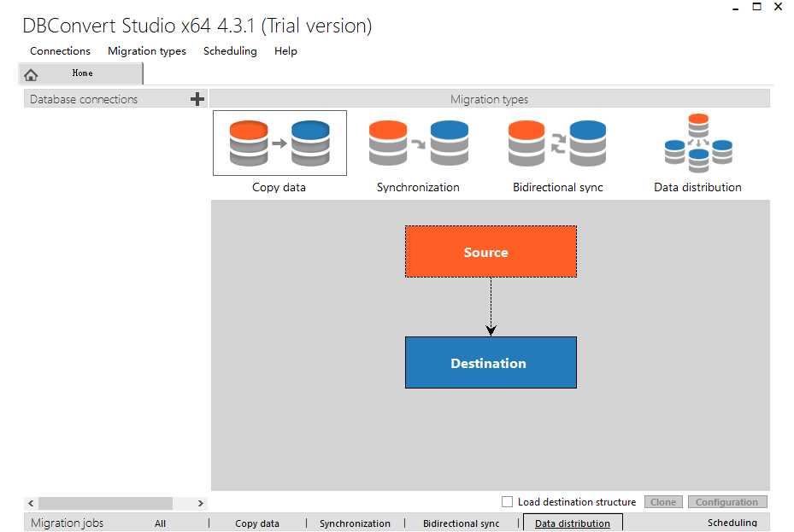Click the Migration jobs label
This screenshot has height=532, width=794.
(67, 523)
